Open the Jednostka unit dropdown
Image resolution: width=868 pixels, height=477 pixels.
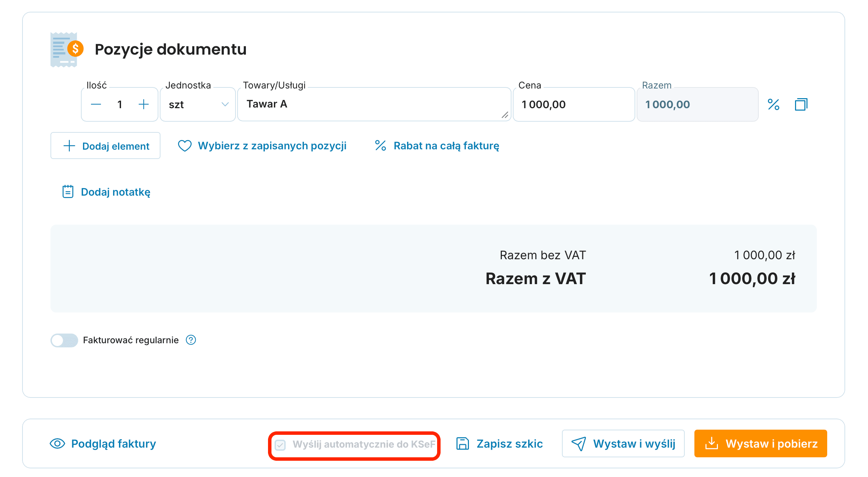click(198, 104)
